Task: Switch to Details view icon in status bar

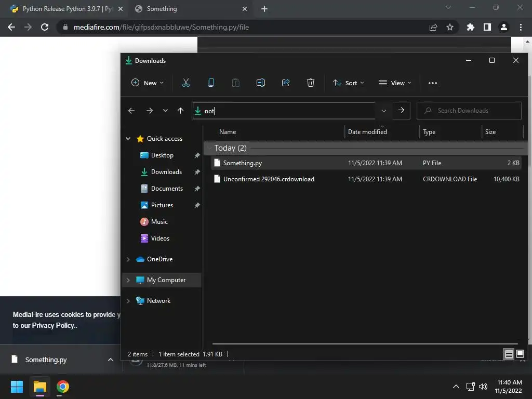Action: (x=509, y=354)
